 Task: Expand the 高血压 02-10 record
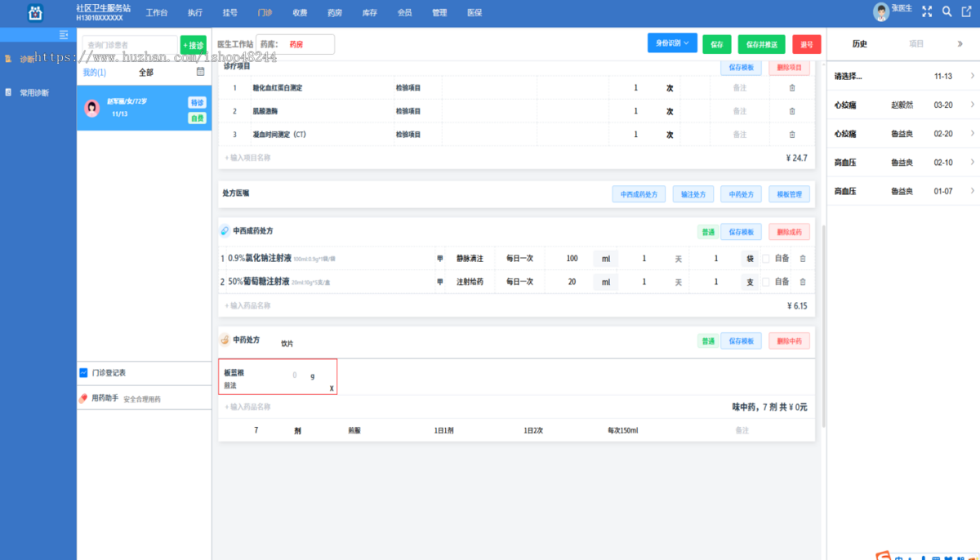[903, 162]
